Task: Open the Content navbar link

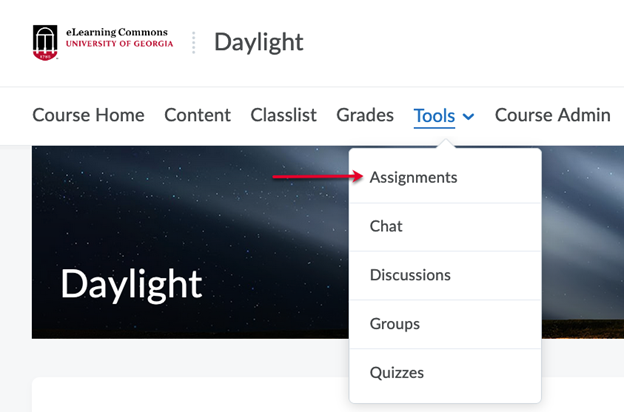Action: pos(197,115)
